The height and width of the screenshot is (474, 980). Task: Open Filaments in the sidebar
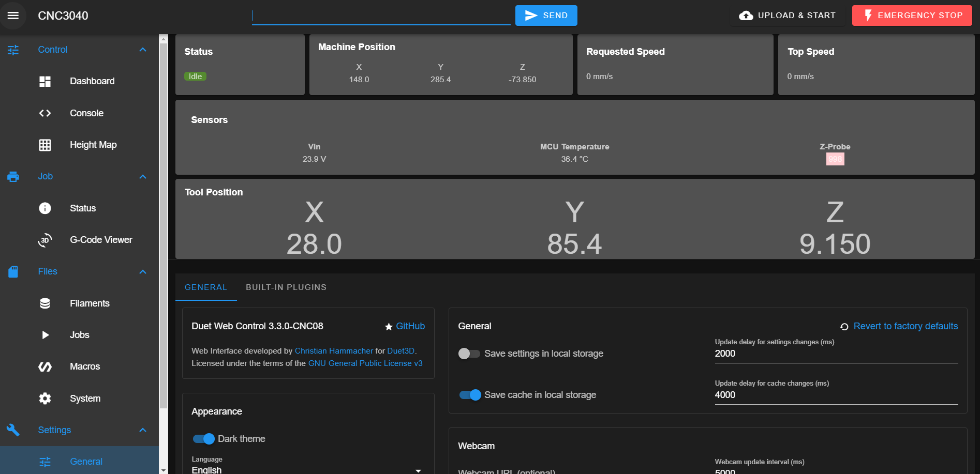point(80,303)
